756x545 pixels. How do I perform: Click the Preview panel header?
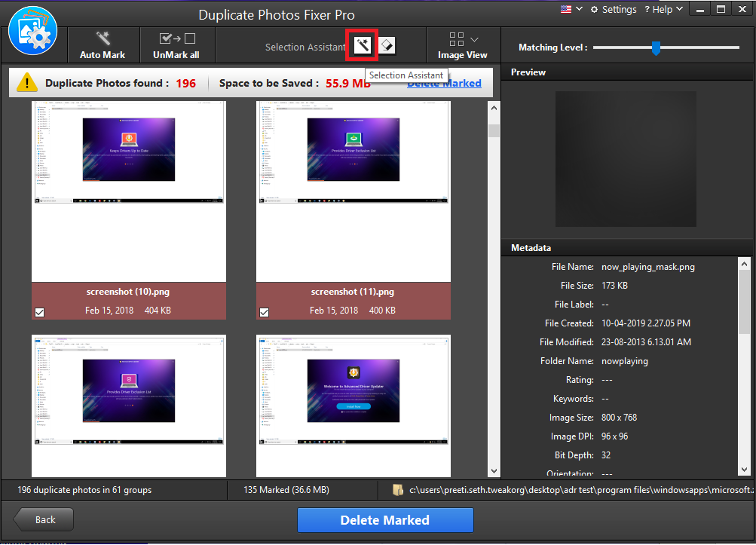627,72
